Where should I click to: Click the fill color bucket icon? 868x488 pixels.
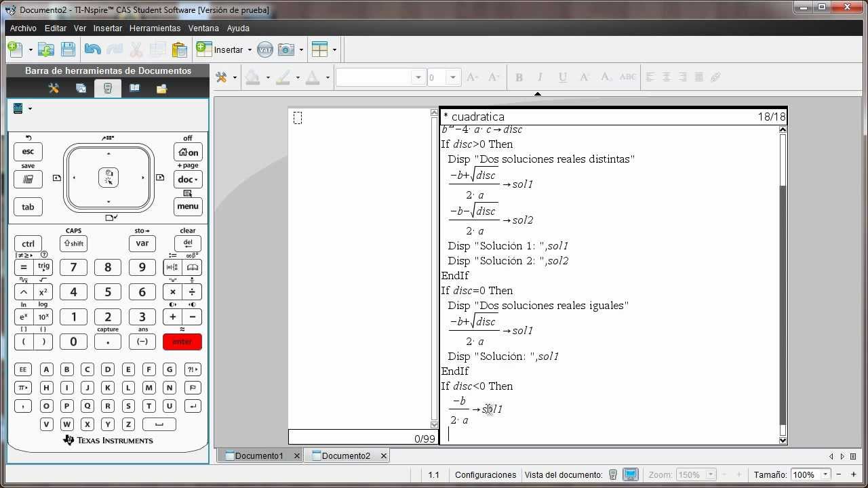point(253,77)
